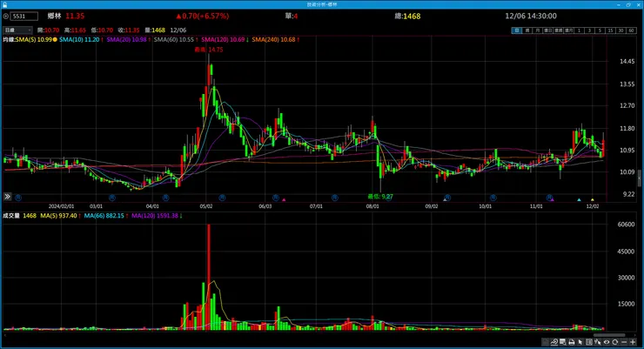Click the SMA(120) 10.69 indicator label
Screen dimensions: 644x349
coord(223,39)
